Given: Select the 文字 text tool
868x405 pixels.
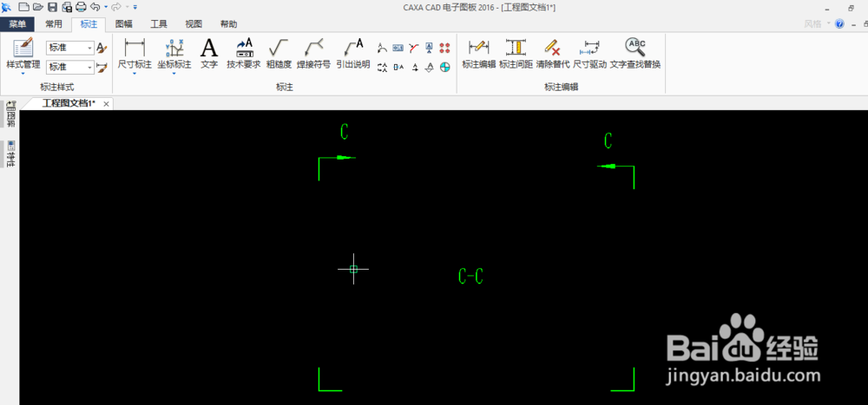Looking at the screenshot, I should click(x=208, y=54).
